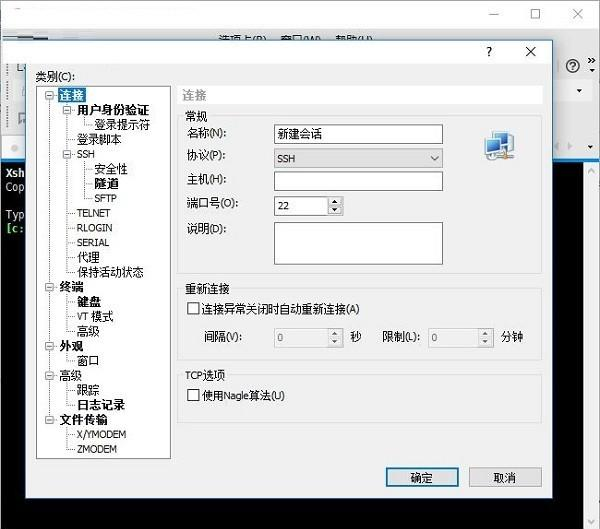Decrease the port number with down arrow
600x529 pixels.
[x=335, y=210]
